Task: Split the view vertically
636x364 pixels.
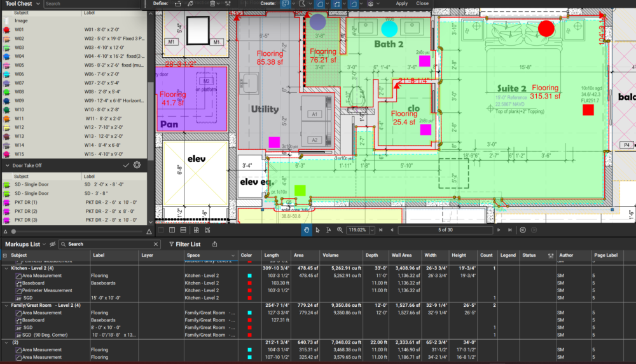Action: 172,230
